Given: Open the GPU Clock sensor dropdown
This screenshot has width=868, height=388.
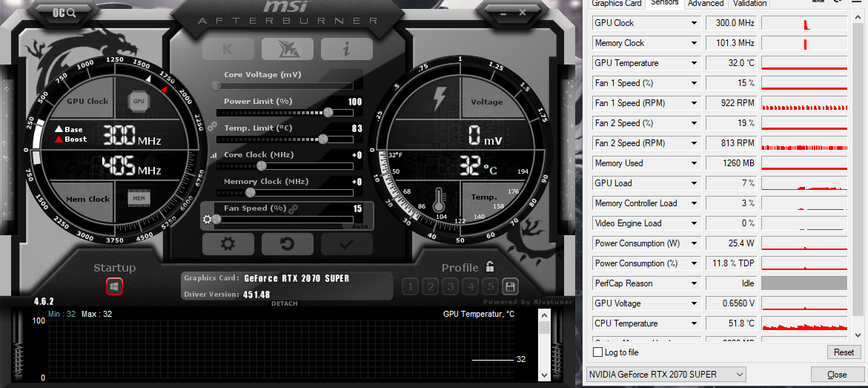Looking at the screenshot, I should (x=694, y=23).
